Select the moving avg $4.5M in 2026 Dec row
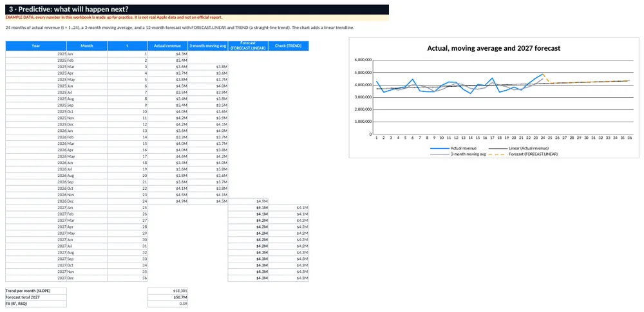The height and width of the screenshot is (312, 644). [208, 201]
